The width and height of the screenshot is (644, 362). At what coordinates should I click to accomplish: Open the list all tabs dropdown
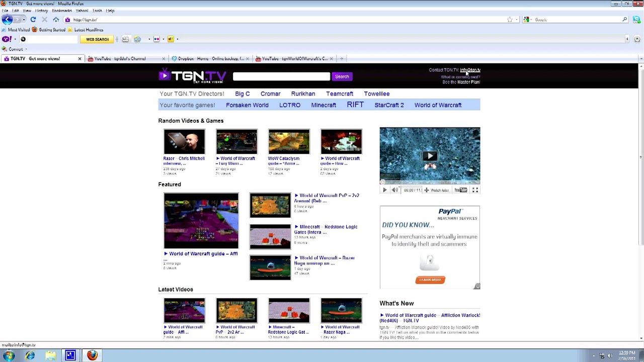[x=640, y=59]
